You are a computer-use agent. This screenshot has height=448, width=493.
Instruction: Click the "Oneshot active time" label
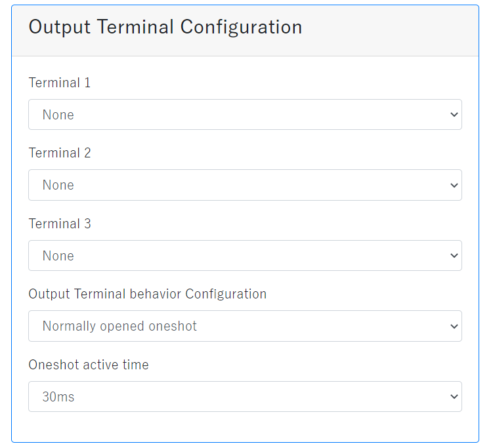coord(89,365)
